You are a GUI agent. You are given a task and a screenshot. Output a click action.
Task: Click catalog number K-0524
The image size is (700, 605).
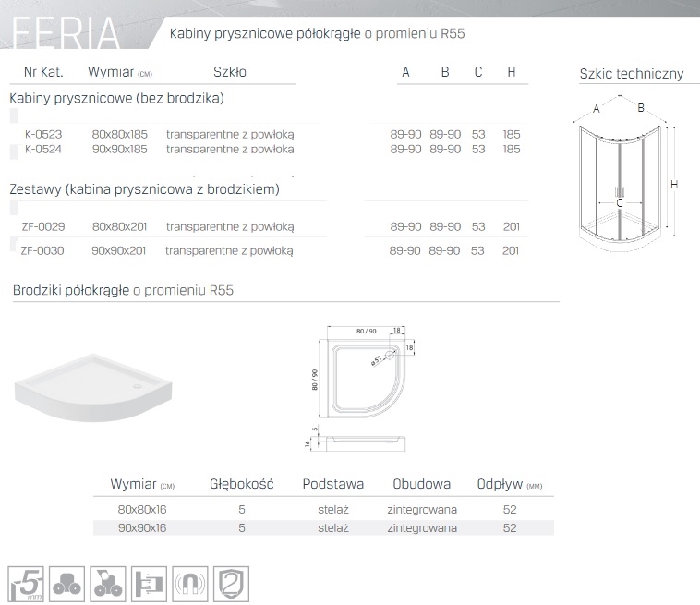pyautogui.click(x=43, y=149)
